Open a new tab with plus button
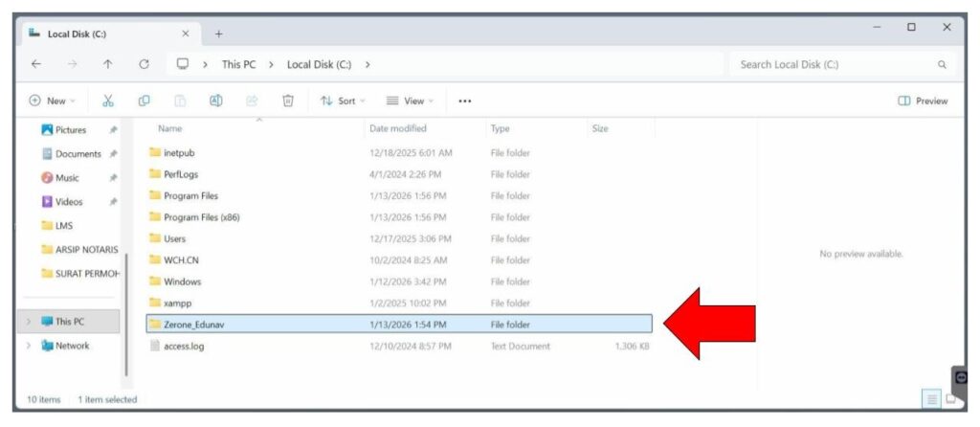The height and width of the screenshot is (427, 980). click(x=218, y=34)
